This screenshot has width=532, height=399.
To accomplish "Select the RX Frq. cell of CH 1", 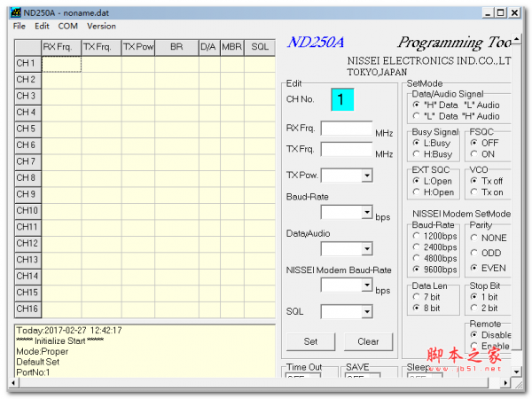I will [x=61, y=64].
